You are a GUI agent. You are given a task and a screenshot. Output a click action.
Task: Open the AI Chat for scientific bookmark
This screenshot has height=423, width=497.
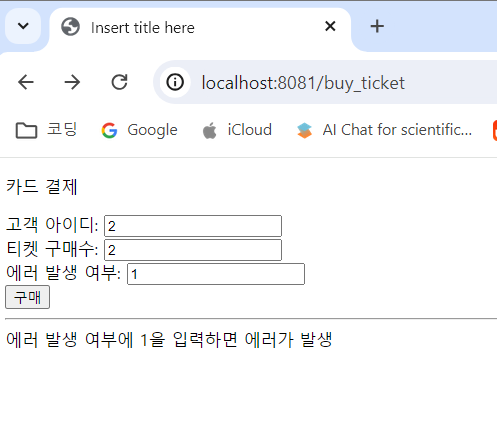pos(384,130)
